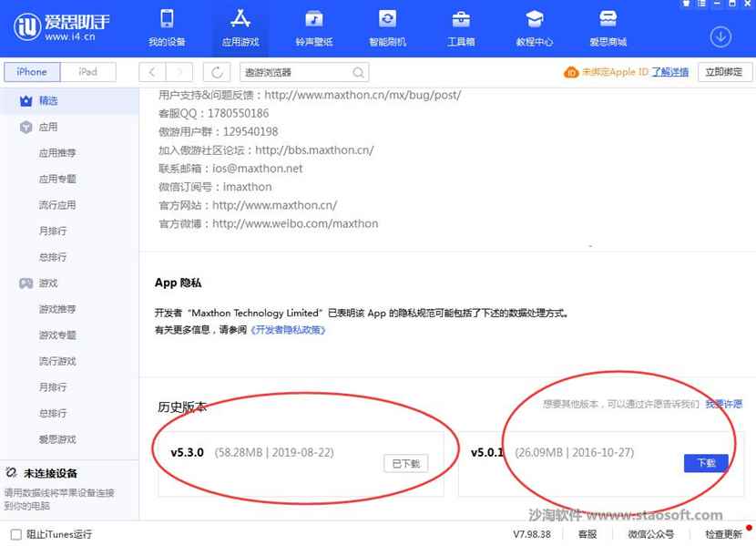Click the unlinked-device icon beside 未连接设备

(12, 473)
